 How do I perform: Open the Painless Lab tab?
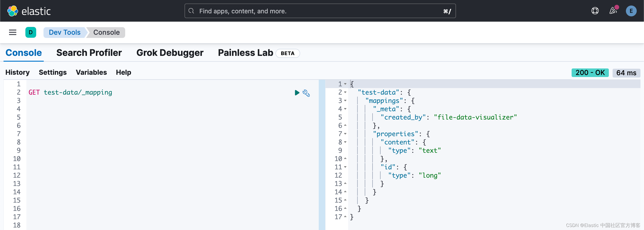point(245,53)
